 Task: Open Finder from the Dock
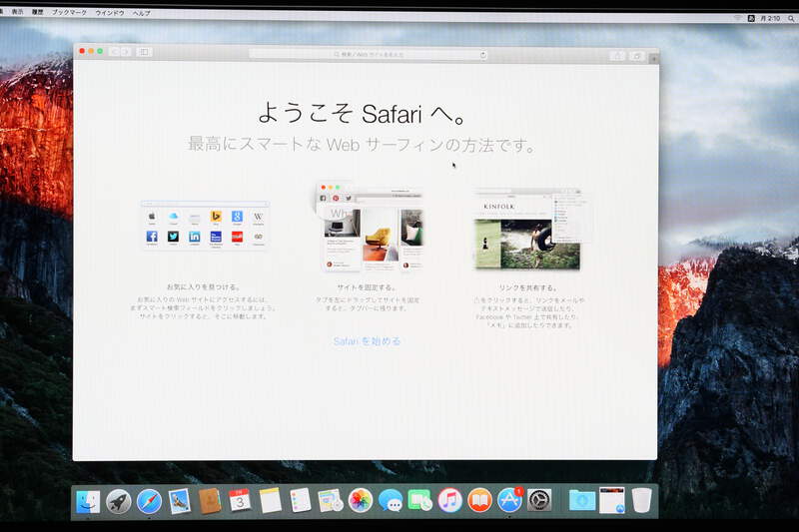pos(88,501)
